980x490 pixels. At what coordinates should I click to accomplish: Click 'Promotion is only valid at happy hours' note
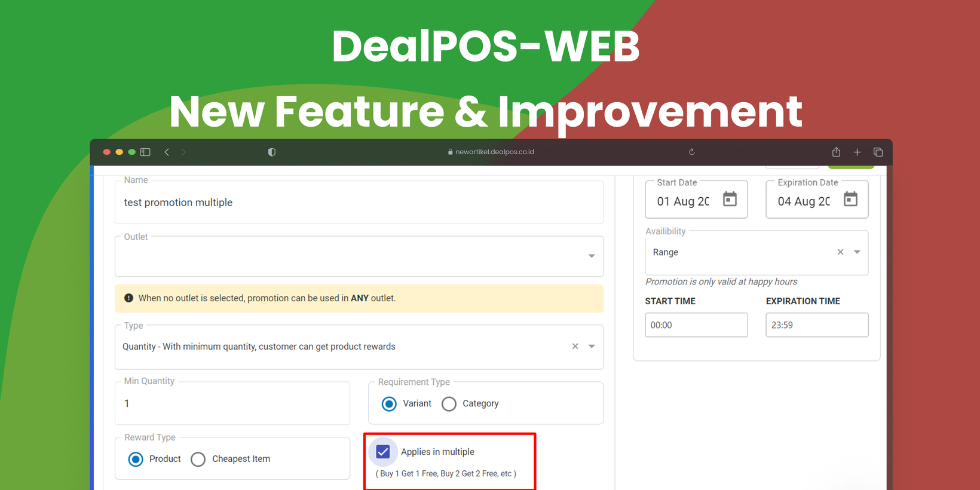(721, 281)
